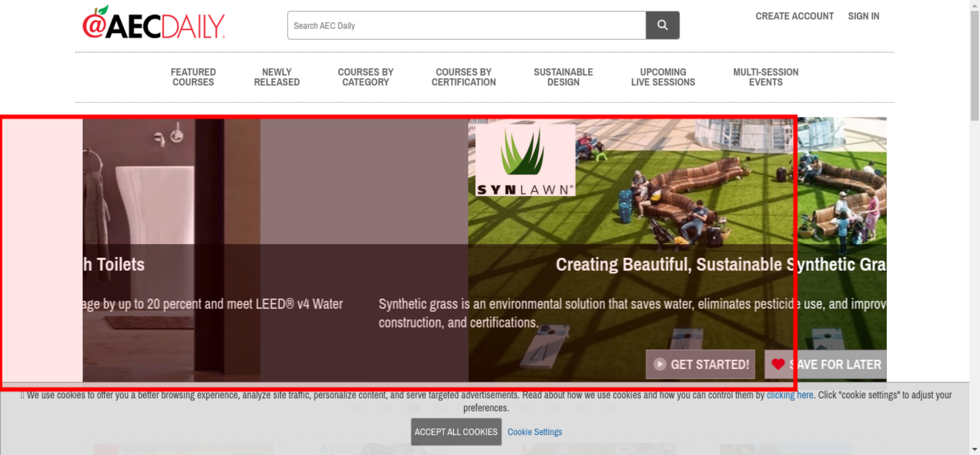The height and width of the screenshot is (455, 980).
Task: Accept all cookies
Action: (x=456, y=431)
